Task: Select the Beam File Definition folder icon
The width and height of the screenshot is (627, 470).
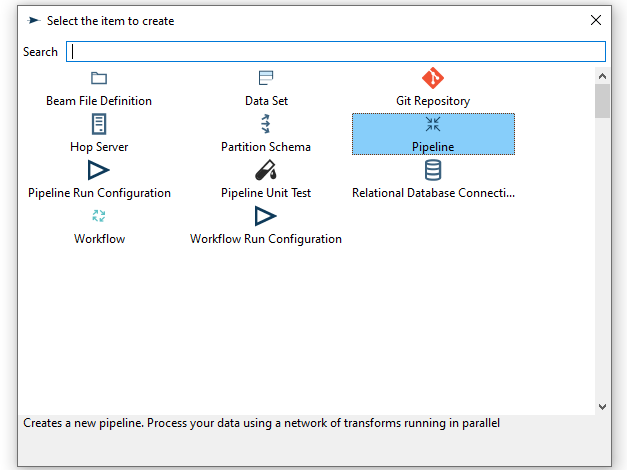Action: [x=99, y=78]
